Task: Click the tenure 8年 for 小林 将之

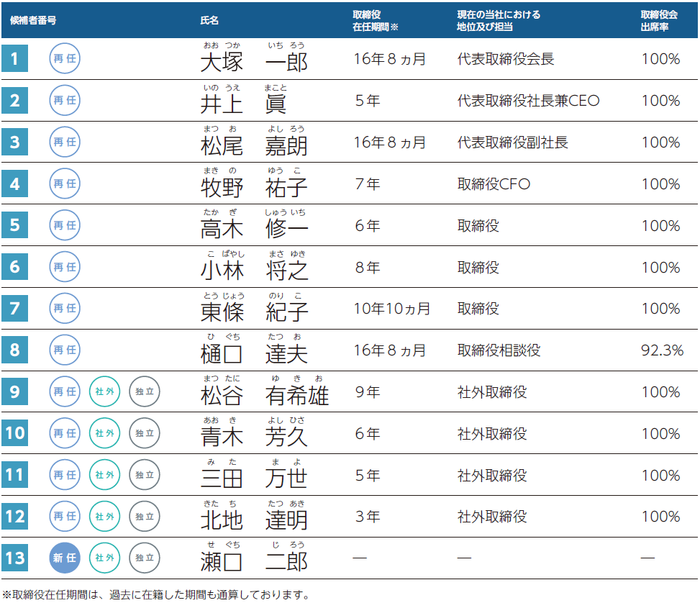Action: pyautogui.click(x=368, y=267)
